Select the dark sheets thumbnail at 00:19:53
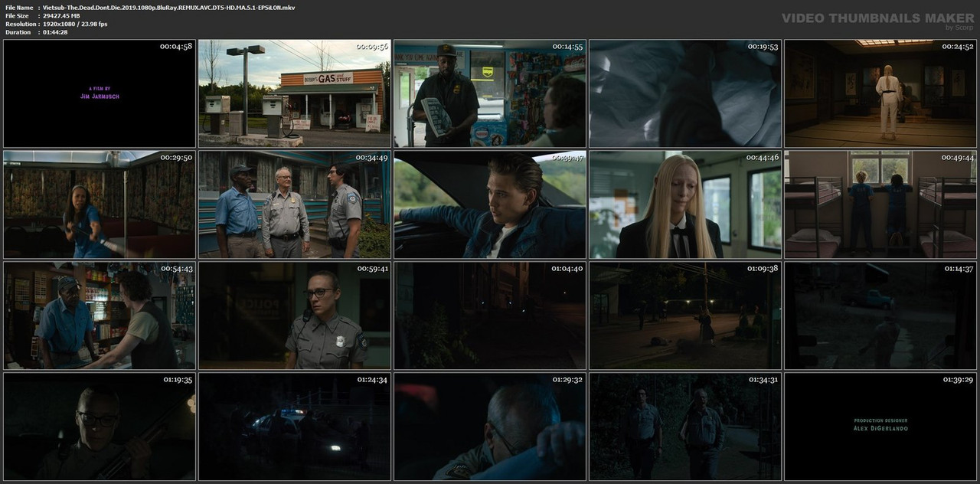The width and height of the screenshot is (980, 484). pos(685,93)
